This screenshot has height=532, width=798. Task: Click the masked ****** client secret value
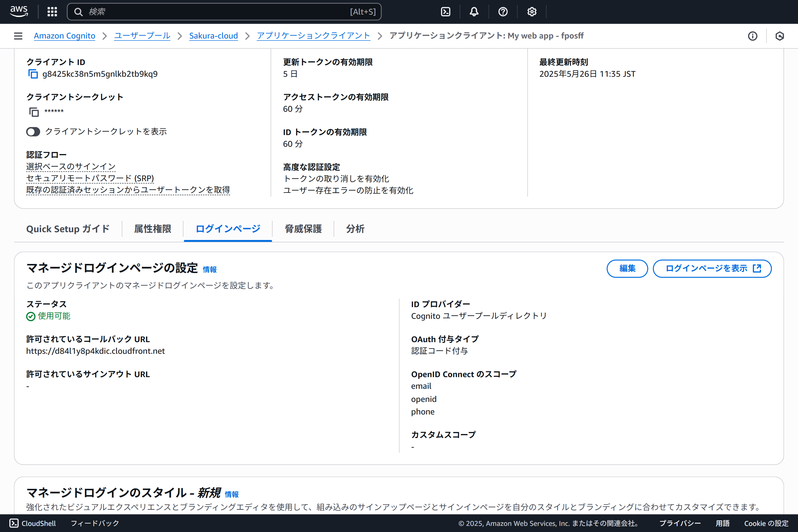[54, 112]
